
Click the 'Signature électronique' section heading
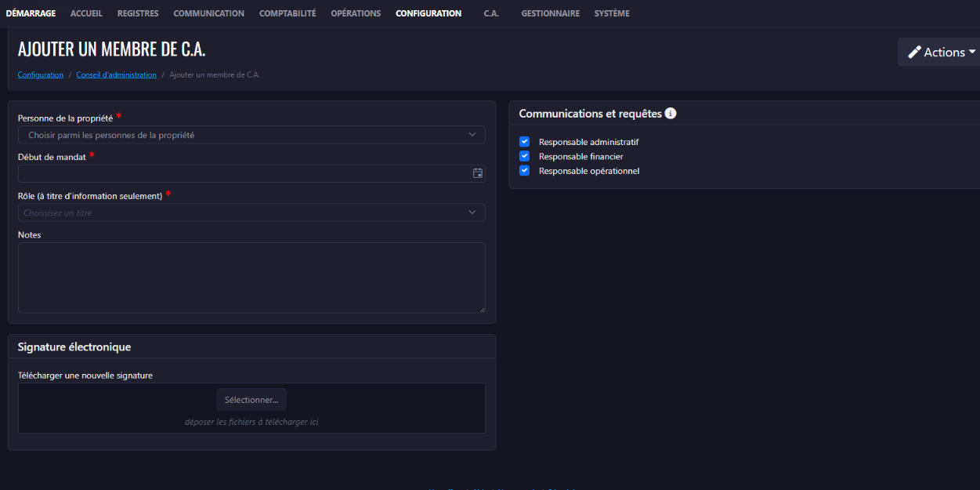click(74, 347)
